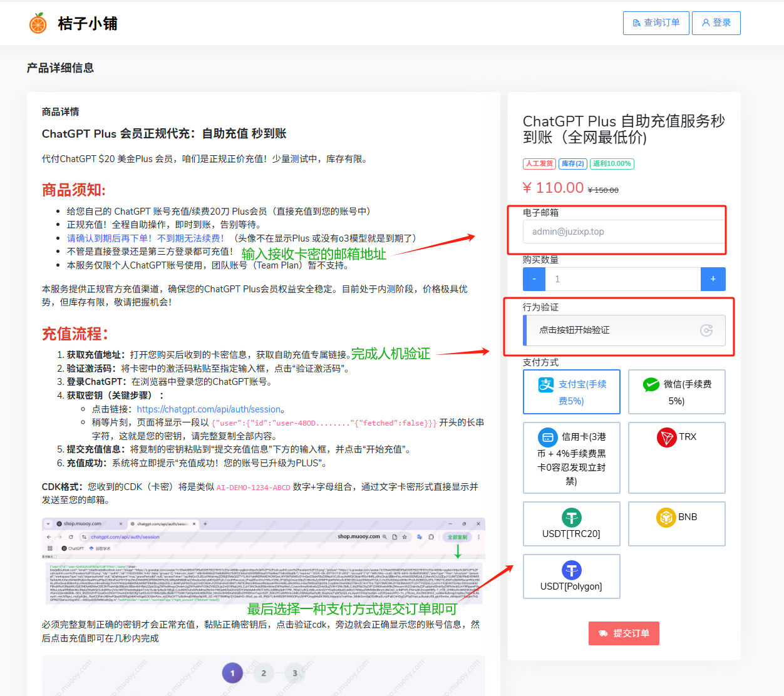Submit the order with 提交订单 button
The image size is (784, 696).
[x=624, y=633]
